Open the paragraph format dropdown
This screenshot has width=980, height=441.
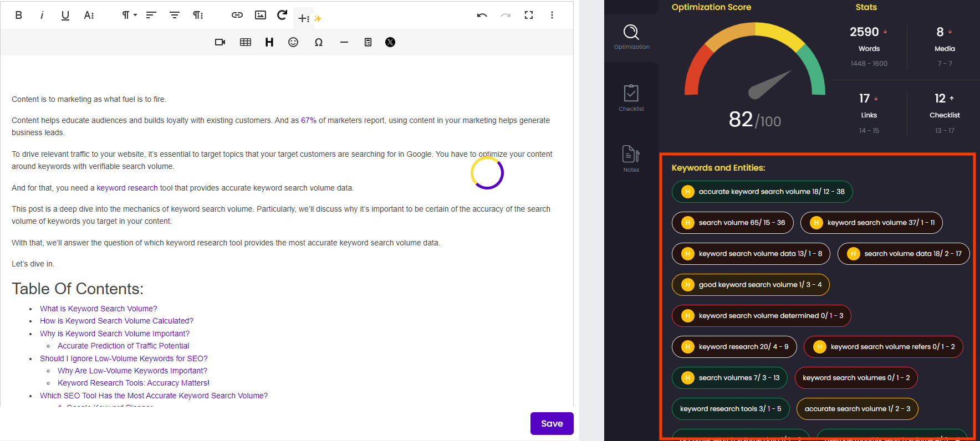(x=129, y=15)
